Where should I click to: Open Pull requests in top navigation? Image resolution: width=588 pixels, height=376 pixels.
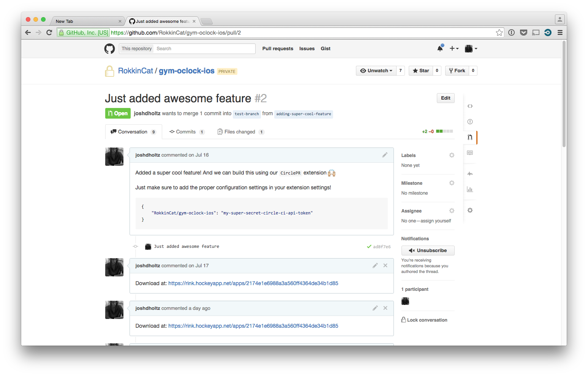(x=278, y=49)
